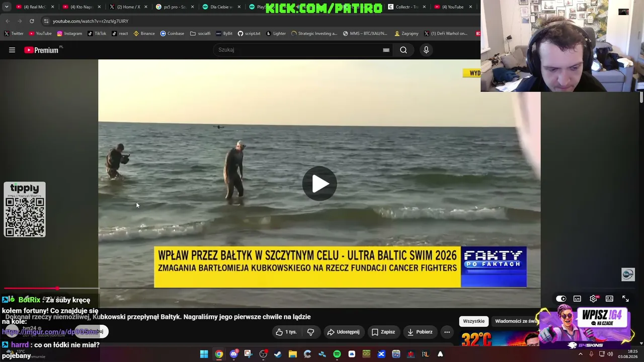Play the video with the center play button
644x362 pixels.
click(x=319, y=184)
